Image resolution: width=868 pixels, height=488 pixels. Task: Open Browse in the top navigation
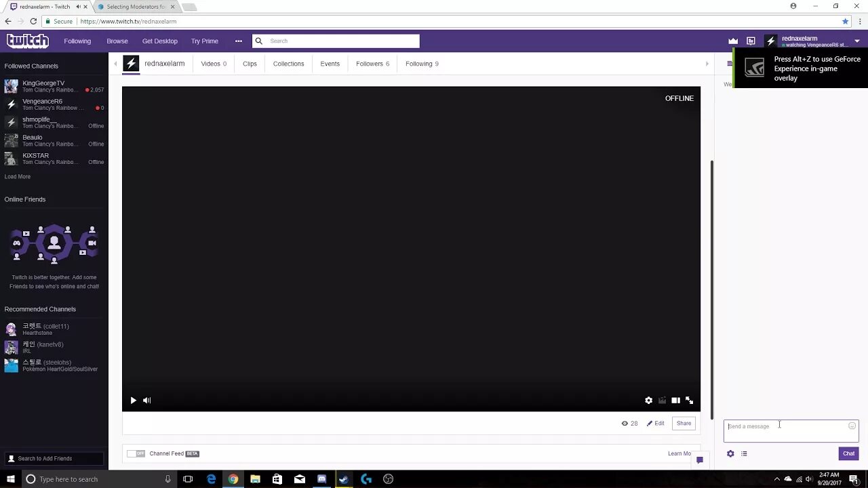point(117,41)
